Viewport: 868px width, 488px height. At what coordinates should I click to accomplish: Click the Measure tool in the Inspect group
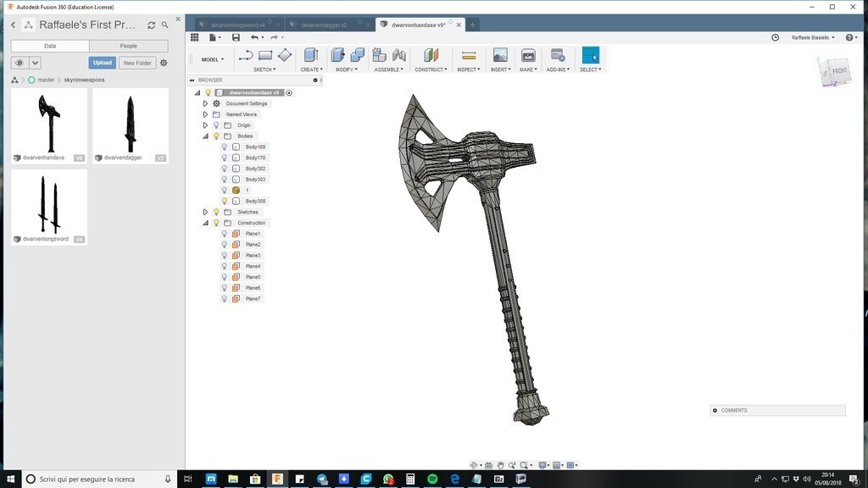point(469,56)
